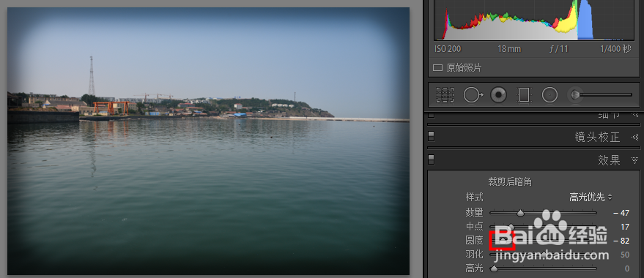Select the Adjustment Brush tool
Screen dimensions: 644x278
(x=599, y=95)
